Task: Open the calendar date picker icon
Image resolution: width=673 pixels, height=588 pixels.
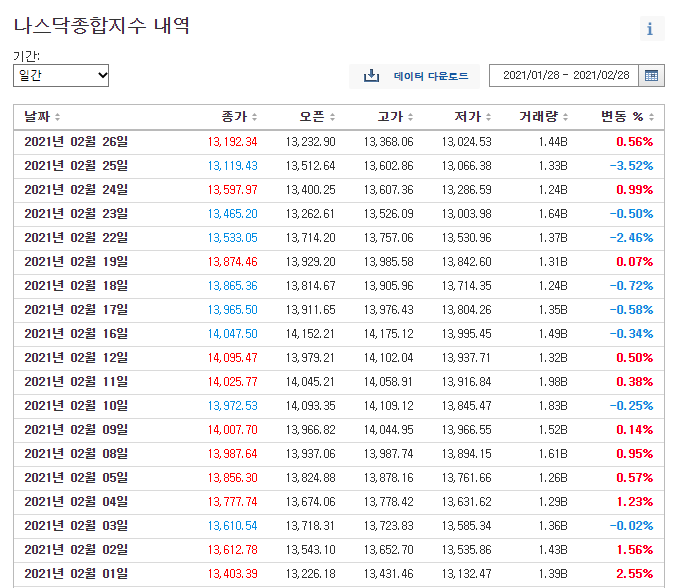Action: (x=651, y=76)
